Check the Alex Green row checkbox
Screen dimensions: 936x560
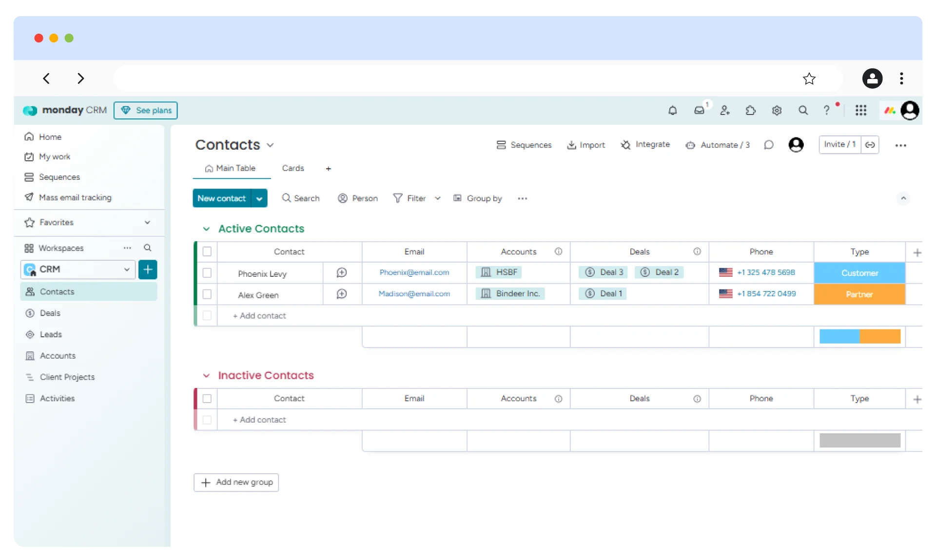click(x=207, y=294)
